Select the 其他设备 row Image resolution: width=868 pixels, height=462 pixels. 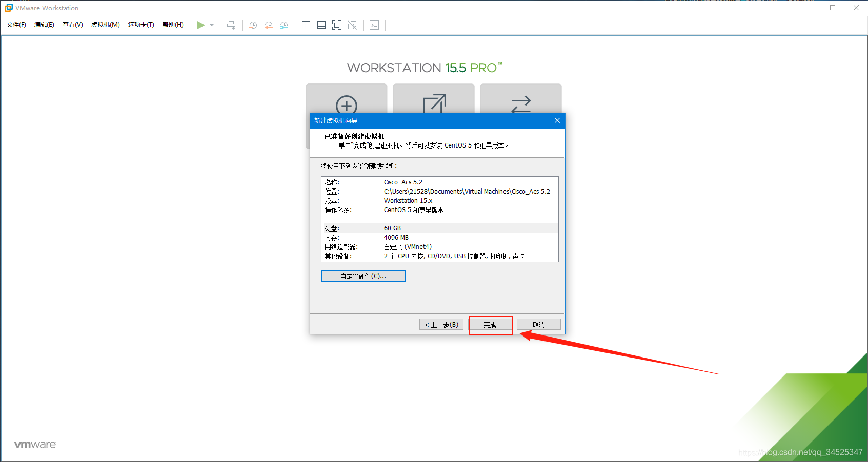tap(439, 256)
